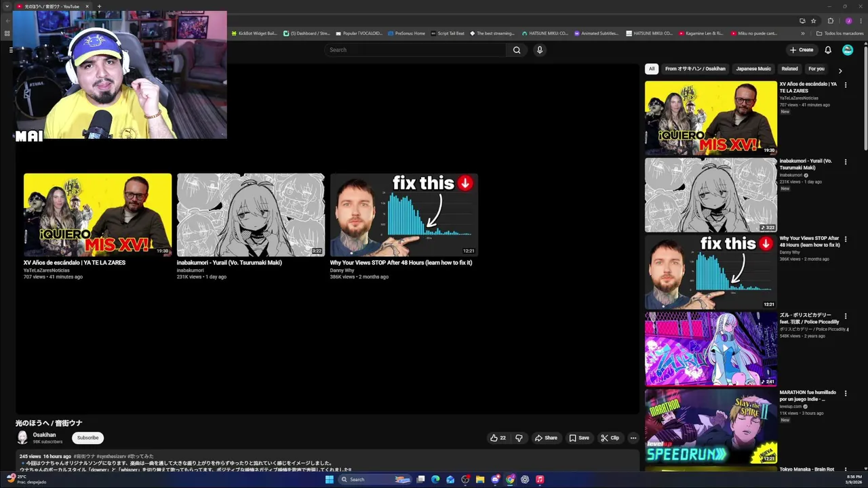Share the video
Image resolution: width=868 pixels, height=488 pixels.
click(546, 438)
